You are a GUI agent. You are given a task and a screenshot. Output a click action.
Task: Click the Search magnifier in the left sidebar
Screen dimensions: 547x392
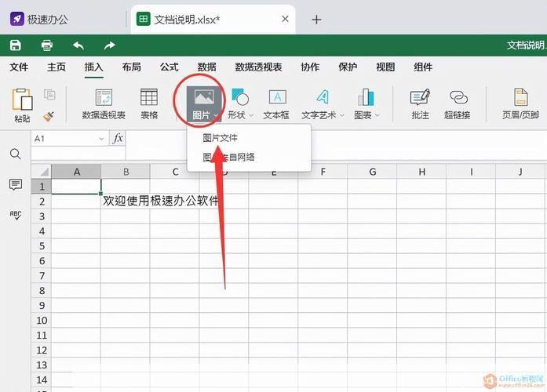point(16,154)
